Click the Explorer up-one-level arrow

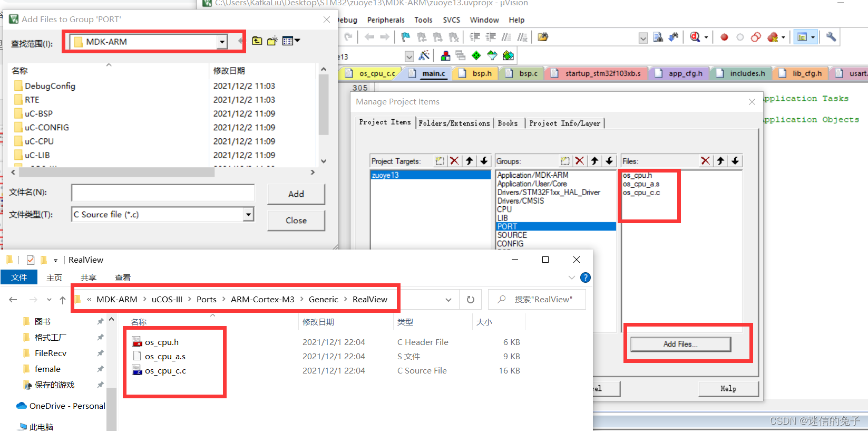pyautogui.click(x=63, y=300)
